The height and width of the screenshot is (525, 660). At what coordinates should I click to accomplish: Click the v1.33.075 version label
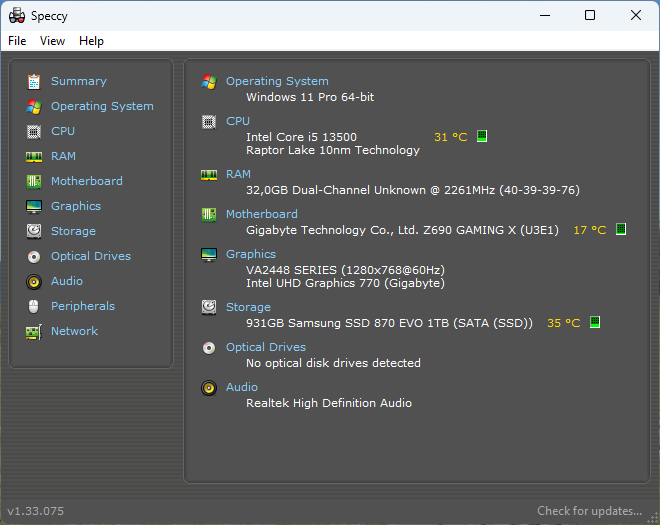pos(36,511)
